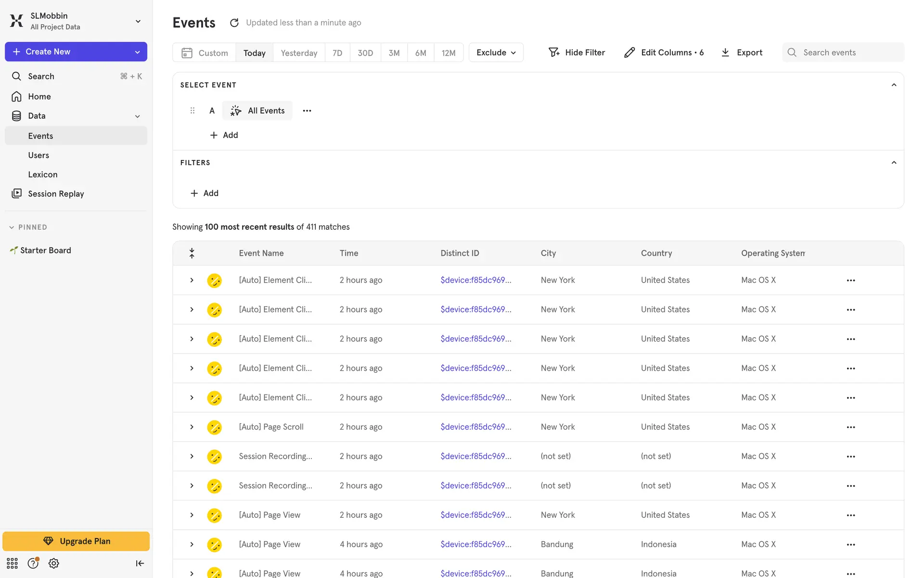
Task: Open the apps grid icon
Action: (12, 563)
